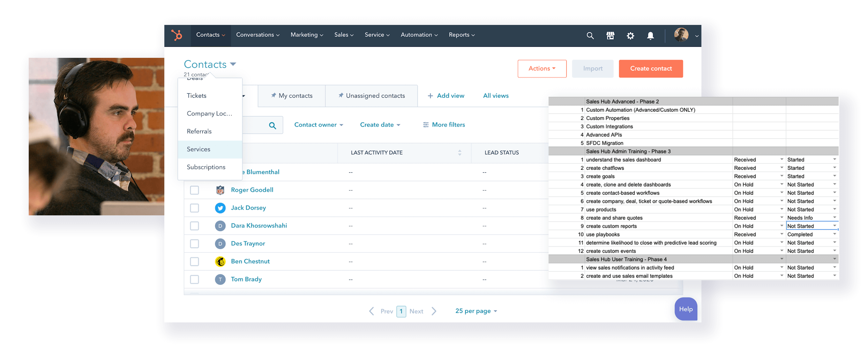Select the Roger Goodell checkbox
Image resolution: width=868 pixels, height=347 pixels.
tap(194, 190)
